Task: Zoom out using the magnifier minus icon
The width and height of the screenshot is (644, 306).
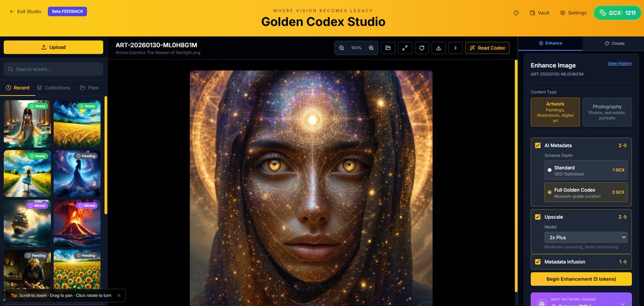Action: [x=342, y=48]
